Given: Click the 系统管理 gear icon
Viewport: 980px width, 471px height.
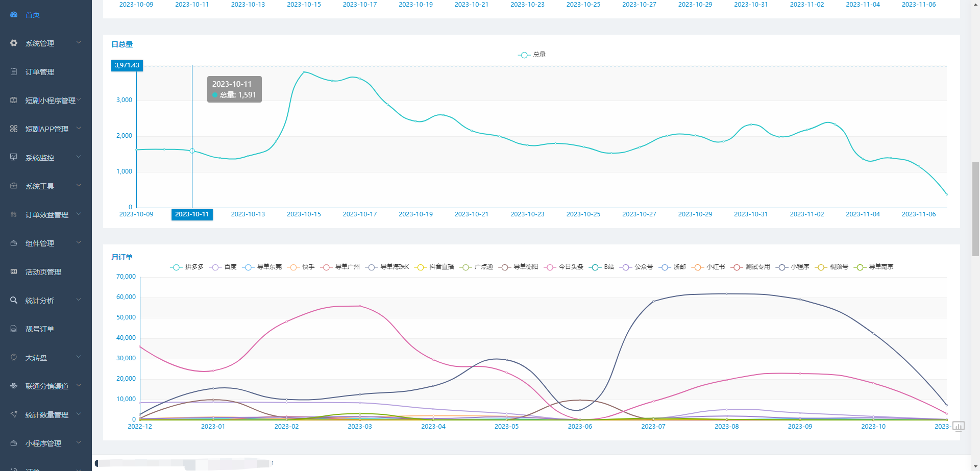Looking at the screenshot, I should pyautogui.click(x=14, y=43).
